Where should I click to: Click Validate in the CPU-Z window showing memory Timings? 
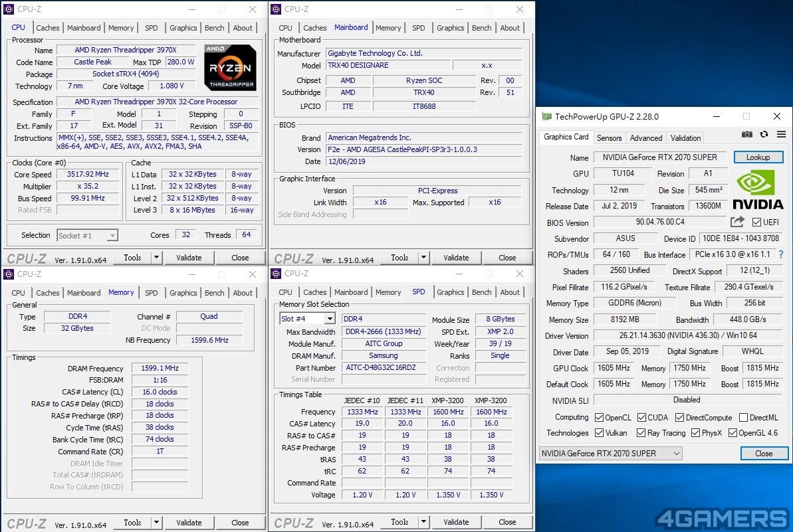pos(189,523)
